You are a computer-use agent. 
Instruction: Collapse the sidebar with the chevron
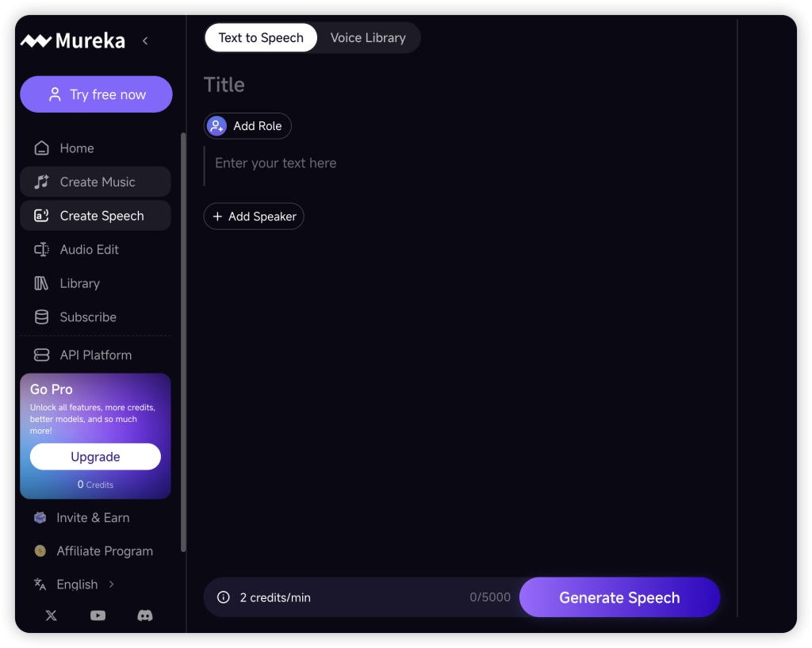coord(145,40)
